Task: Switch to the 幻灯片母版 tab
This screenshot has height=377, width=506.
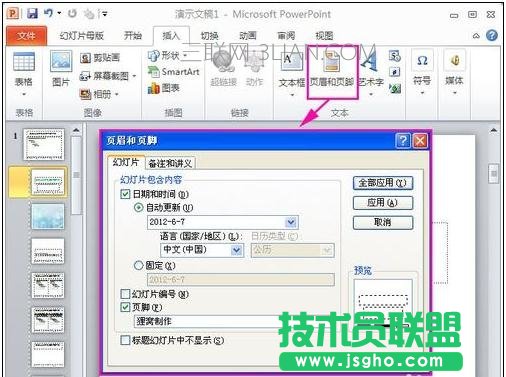Action: [82, 36]
